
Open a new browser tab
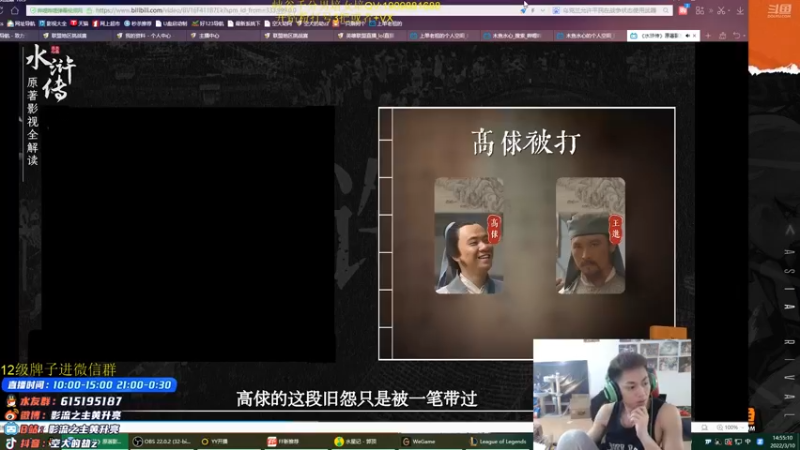pyautogui.click(x=708, y=36)
